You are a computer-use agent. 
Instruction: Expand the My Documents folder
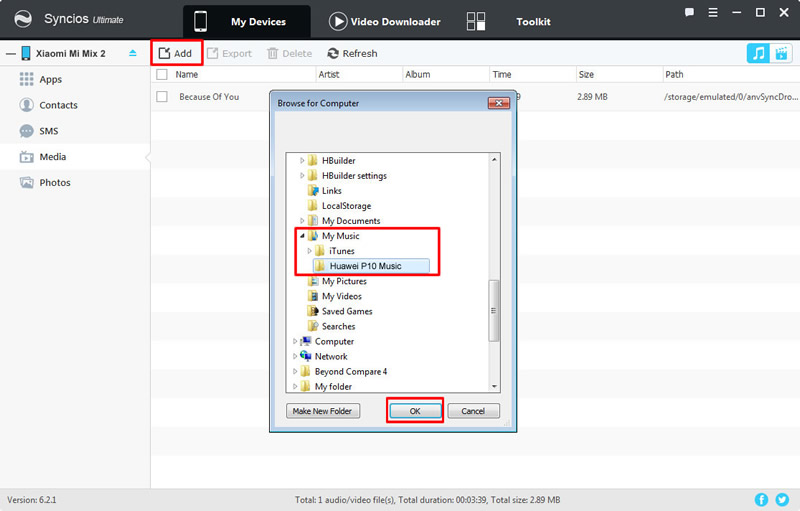tap(302, 221)
